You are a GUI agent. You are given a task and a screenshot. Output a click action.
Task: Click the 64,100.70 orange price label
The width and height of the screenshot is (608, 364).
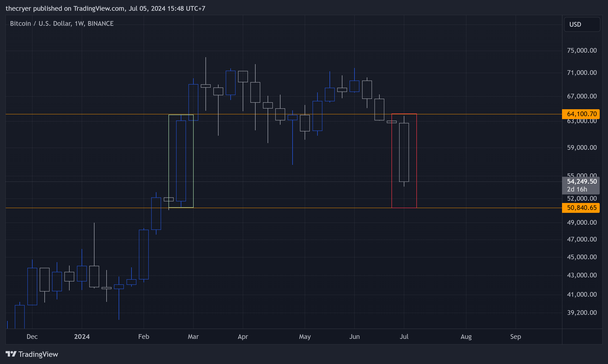(x=581, y=114)
